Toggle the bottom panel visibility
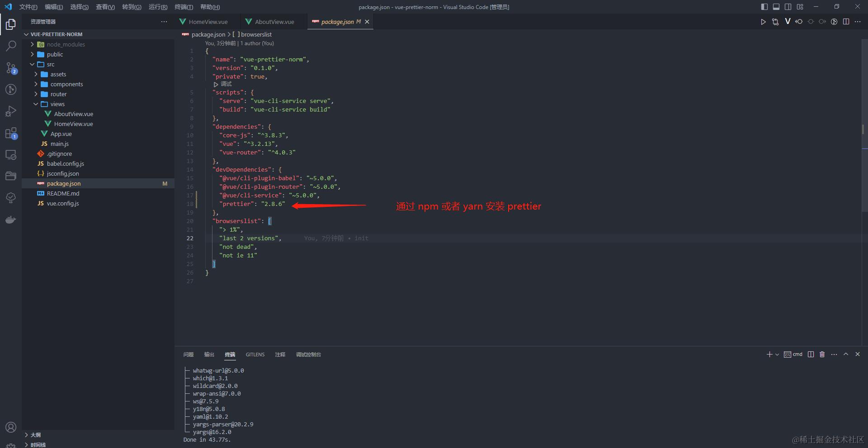868x448 pixels. [776, 7]
